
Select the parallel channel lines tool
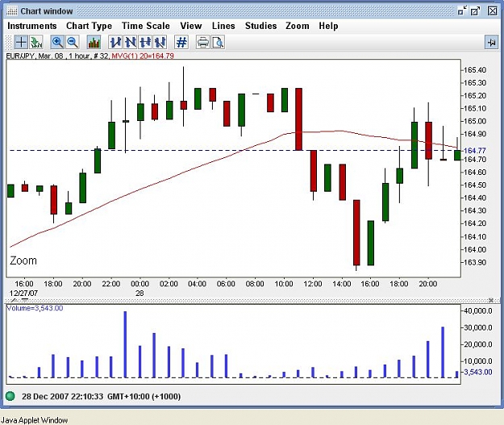[160, 42]
